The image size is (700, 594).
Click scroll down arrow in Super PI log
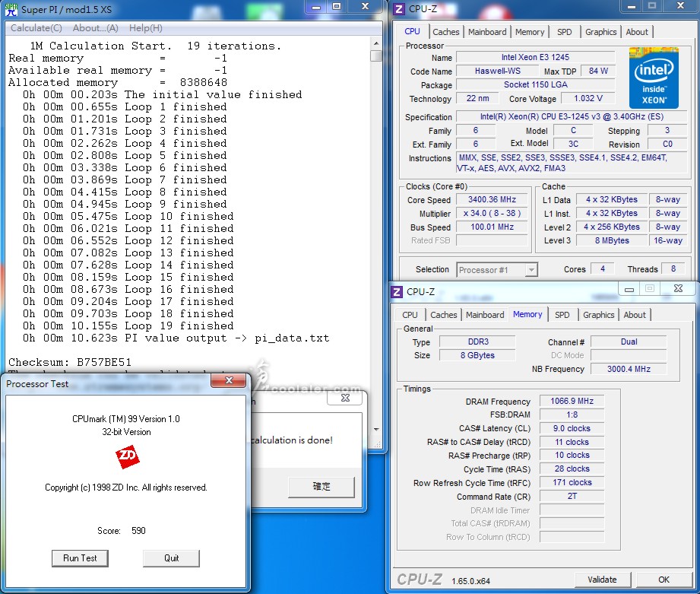point(376,429)
